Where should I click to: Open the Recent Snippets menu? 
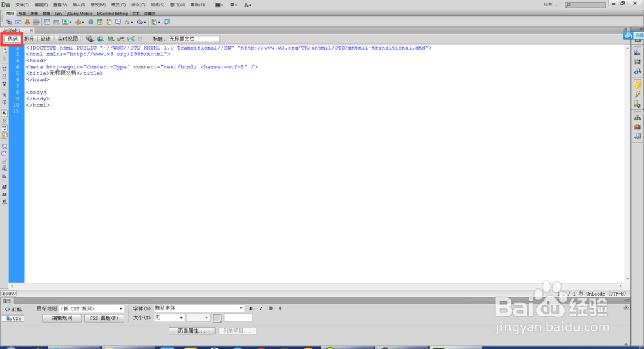[5, 169]
